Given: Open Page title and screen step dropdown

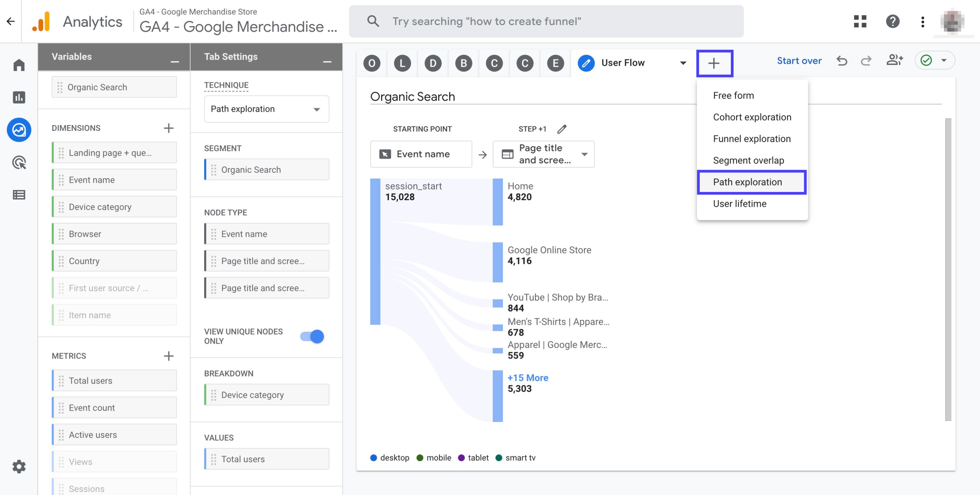Looking at the screenshot, I should pos(543,154).
